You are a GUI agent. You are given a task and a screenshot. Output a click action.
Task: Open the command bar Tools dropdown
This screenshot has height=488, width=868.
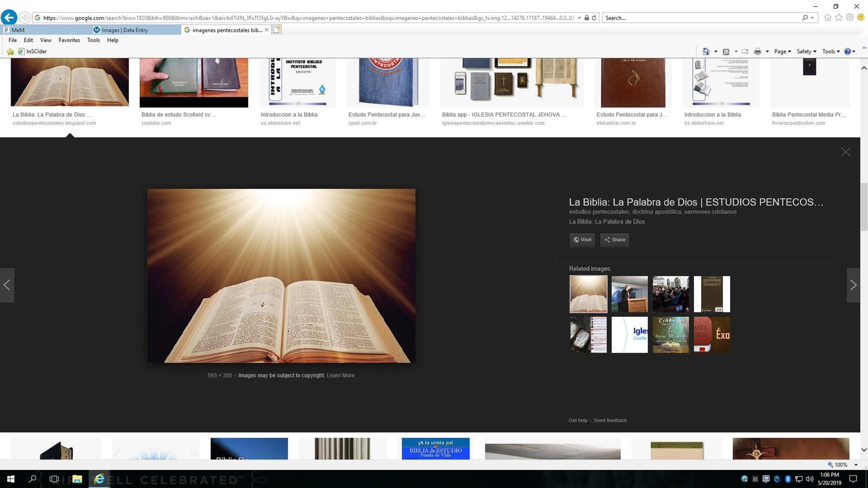coord(830,52)
